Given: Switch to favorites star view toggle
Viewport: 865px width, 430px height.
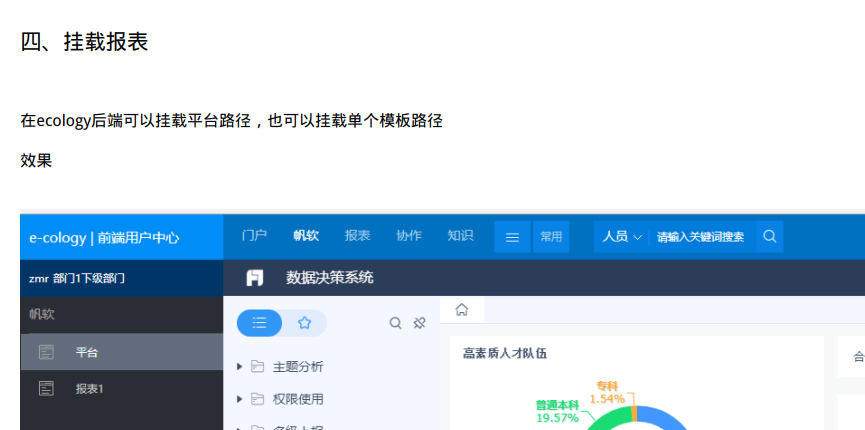Looking at the screenshot, I should [x=305, y=323].
